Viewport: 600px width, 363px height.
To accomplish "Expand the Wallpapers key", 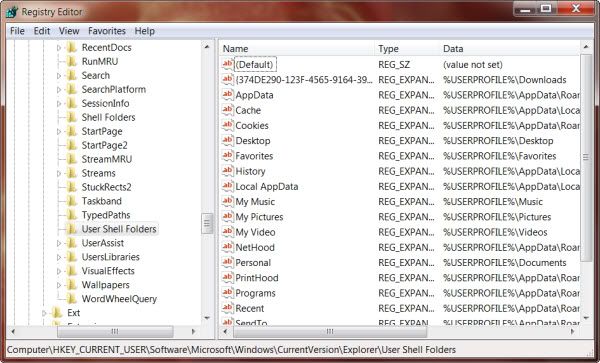I will click(59, 285).
